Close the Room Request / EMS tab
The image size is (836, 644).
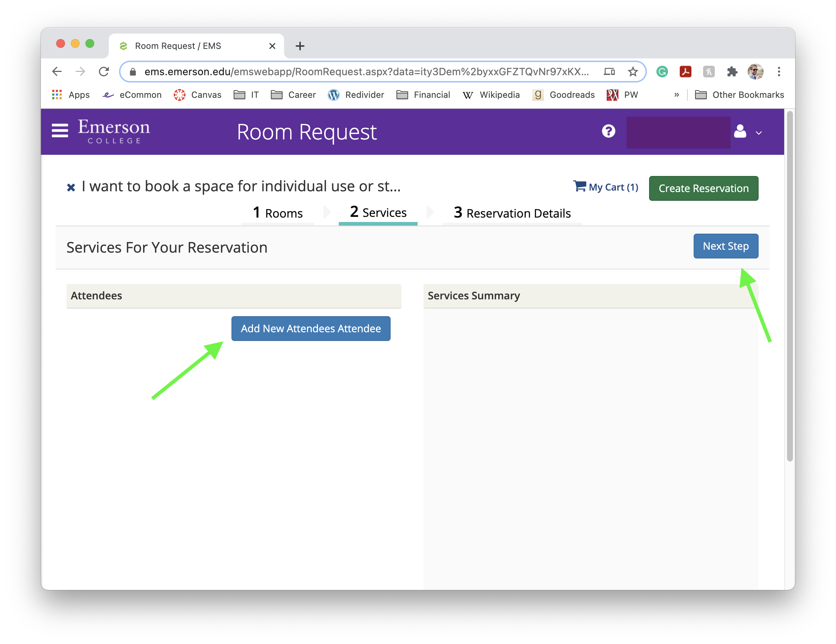(272, 46)
